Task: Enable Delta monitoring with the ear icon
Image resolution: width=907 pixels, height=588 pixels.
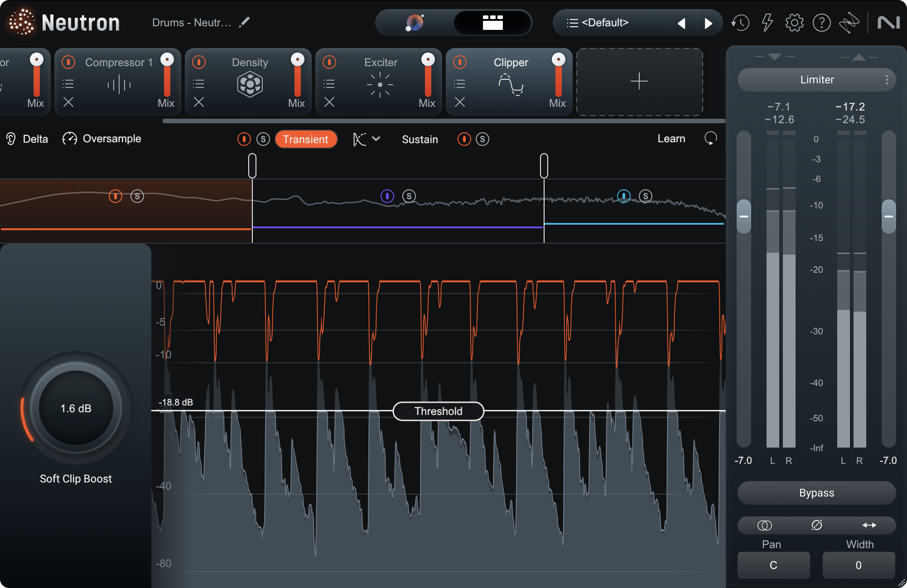Action: pos(10,139)
